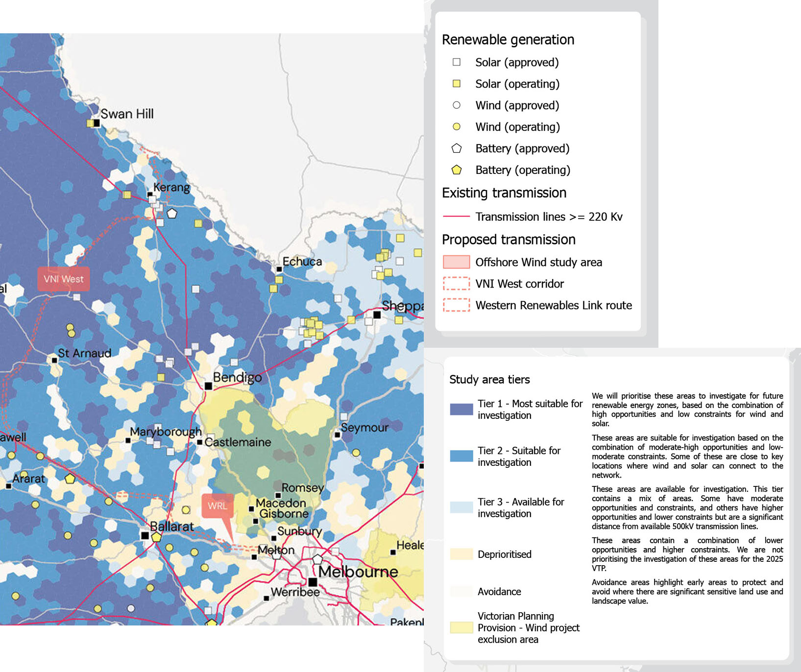Expand the Existing transmission section
801x672 pixels.
[x=504, y=192]
